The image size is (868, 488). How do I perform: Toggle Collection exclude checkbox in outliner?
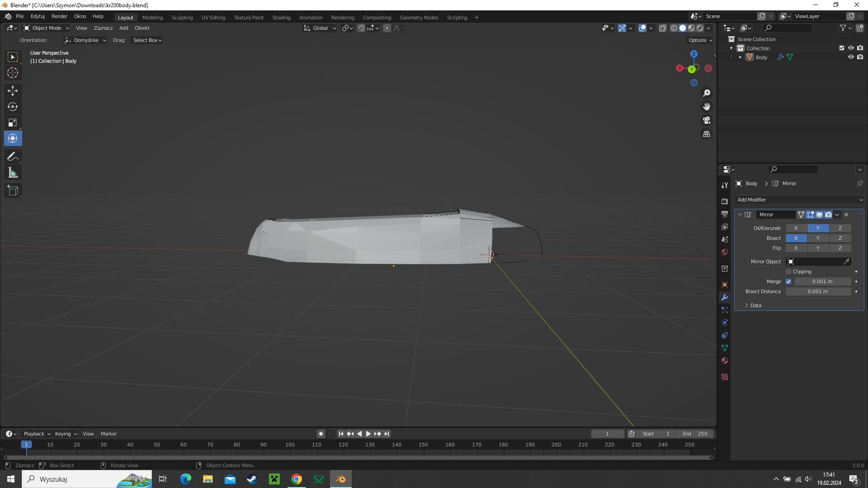[x=842, y=48]
